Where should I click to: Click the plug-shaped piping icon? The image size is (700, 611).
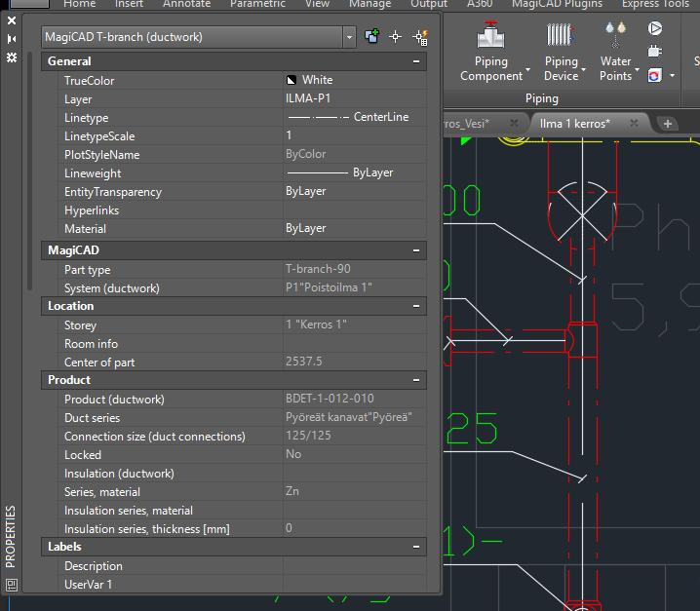654,52
